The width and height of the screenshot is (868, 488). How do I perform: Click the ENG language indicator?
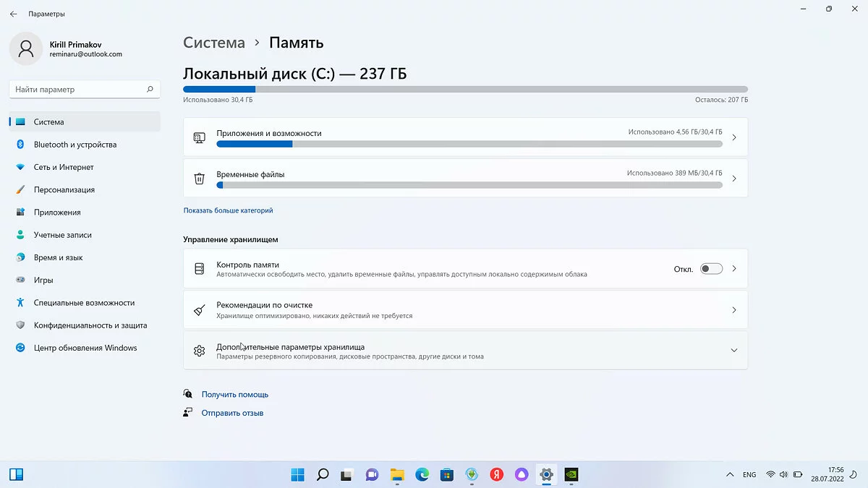click(749, 475)
